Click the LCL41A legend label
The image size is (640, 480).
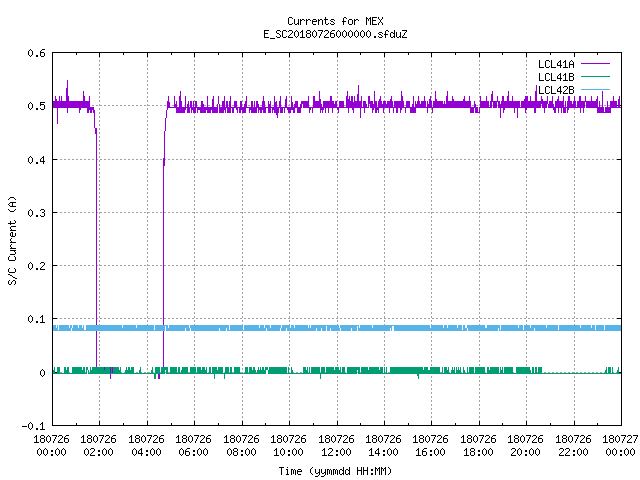[556, 64]
